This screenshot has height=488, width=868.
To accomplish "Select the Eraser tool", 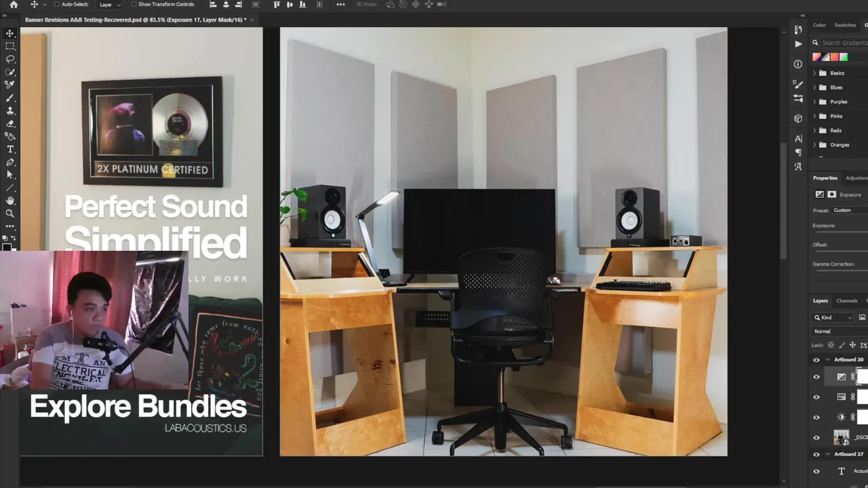I will click(10, 123).
